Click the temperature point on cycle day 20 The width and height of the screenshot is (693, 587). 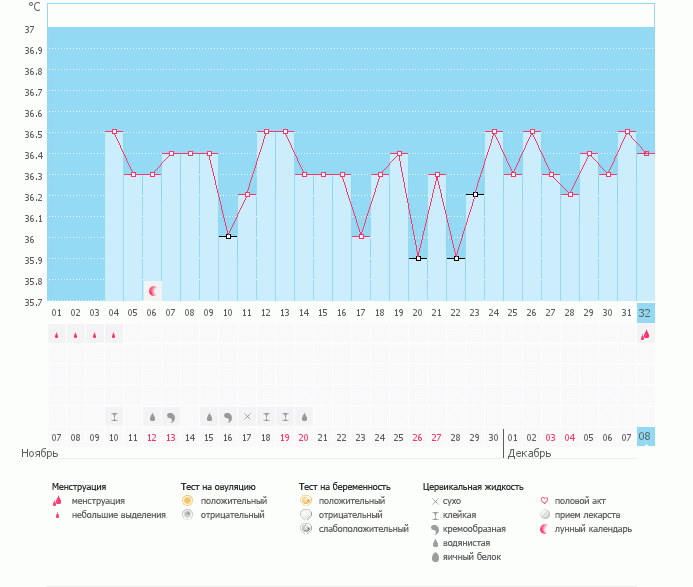coord(419,258)
